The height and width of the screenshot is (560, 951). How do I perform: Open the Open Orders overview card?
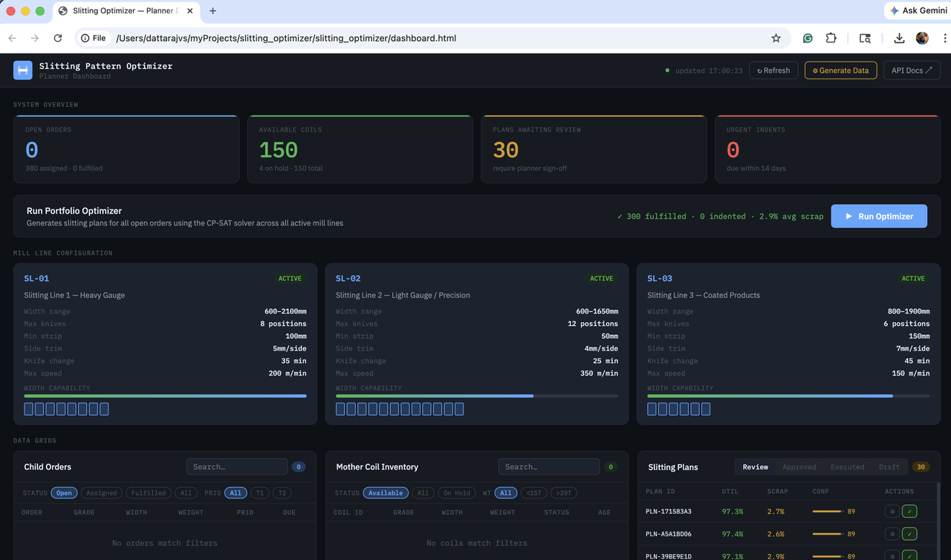tap(126, 149)
